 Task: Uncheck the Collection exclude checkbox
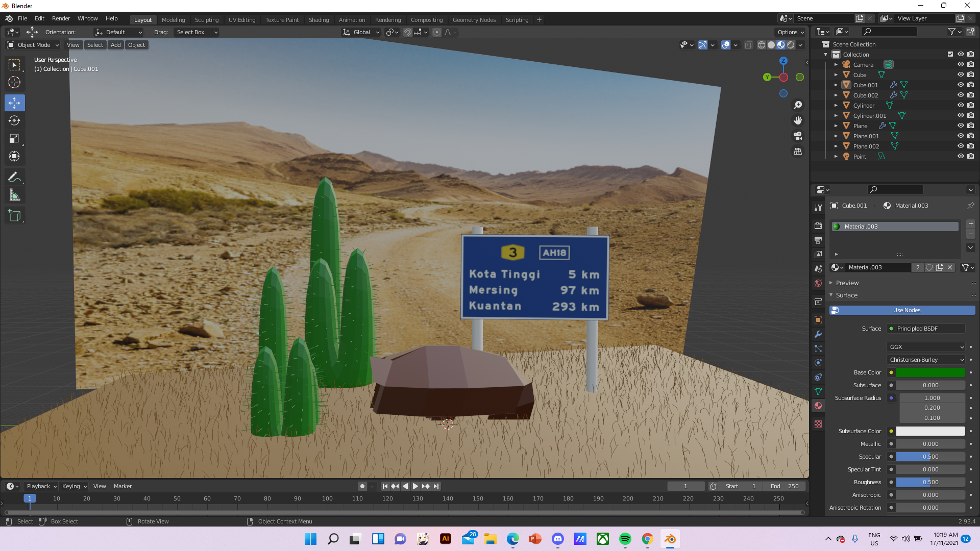(950, 54)
